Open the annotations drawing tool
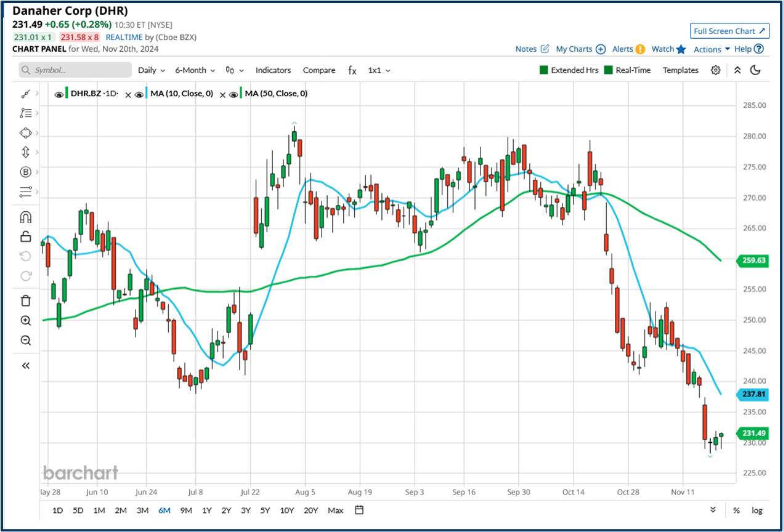The width and height of the screenshot is (783, 532). 25,113
